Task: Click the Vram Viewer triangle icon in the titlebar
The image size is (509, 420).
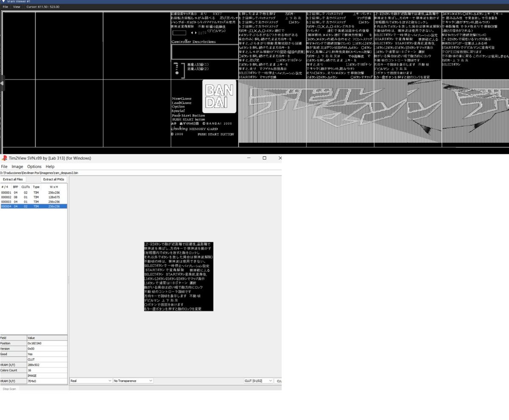Action: point(3,2)
